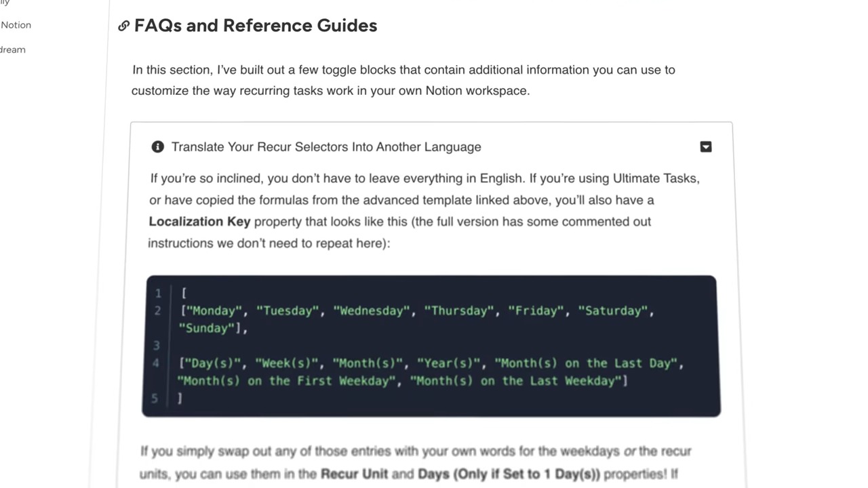This screenshot has height=488, width=868.
Task: Click the info icon in the toggle block
Action: [x=157, y=147]
